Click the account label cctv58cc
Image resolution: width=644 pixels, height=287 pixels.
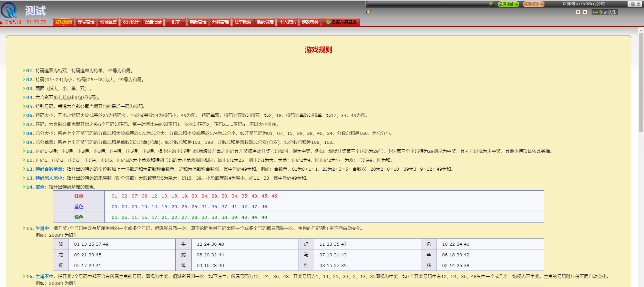[586, 4]
